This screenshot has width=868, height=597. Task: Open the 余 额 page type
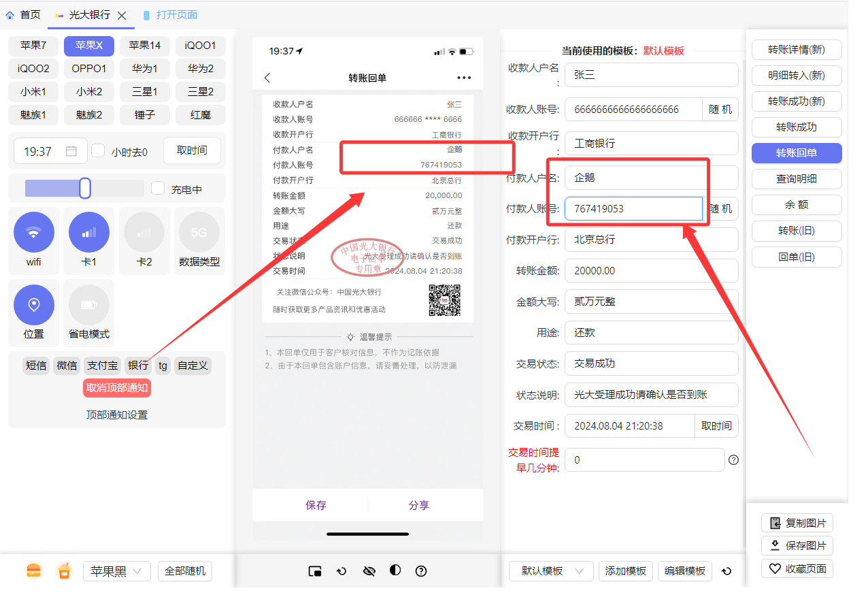pyautogui.click(x=797, y=204)
